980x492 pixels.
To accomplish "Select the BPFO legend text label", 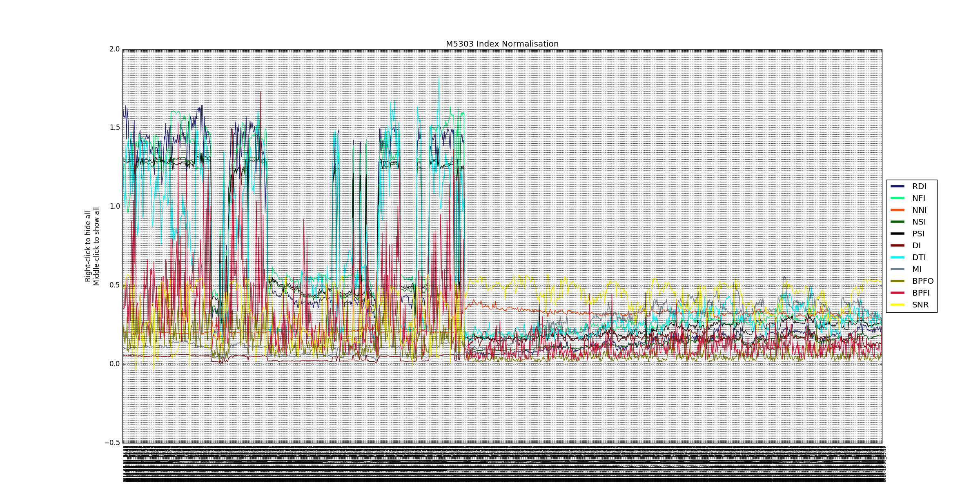I will (x=923, y=281).
